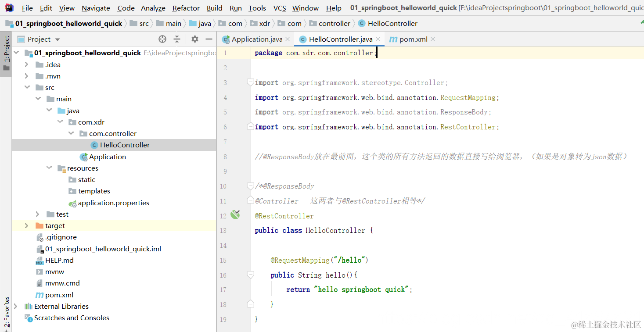The height and width of the screenshot is (332, 644).
Task: Click the IntelliJ IDEA logo icon
Action: tap(9, 7)
